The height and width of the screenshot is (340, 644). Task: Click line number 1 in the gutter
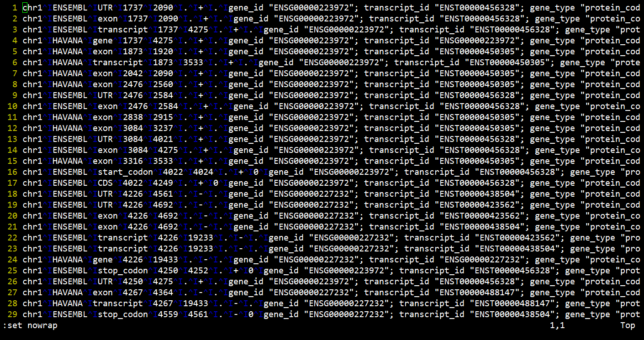[x=15, y=8]
